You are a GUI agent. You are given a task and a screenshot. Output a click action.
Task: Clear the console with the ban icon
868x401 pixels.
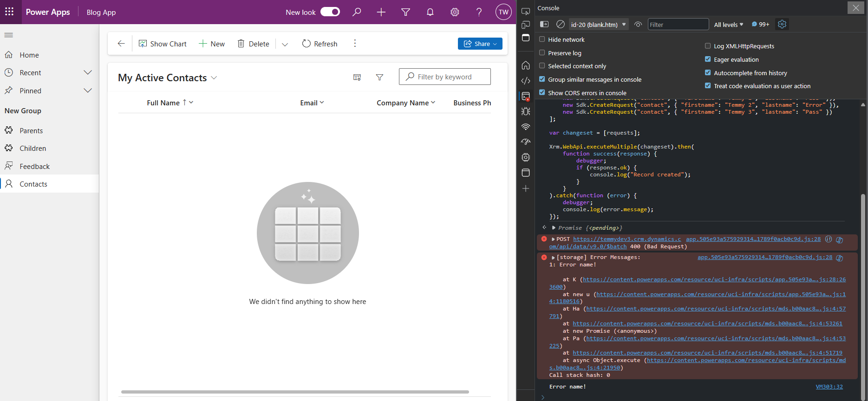[x=561, y=24]
